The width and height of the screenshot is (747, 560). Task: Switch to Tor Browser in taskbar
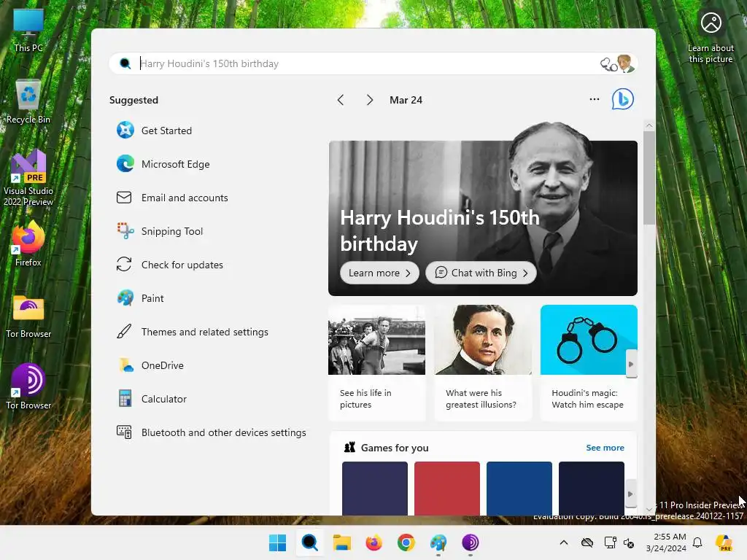(x=471, y=542)
